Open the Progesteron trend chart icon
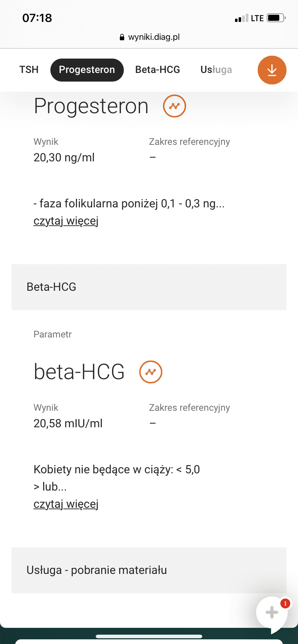 [175, 106]
